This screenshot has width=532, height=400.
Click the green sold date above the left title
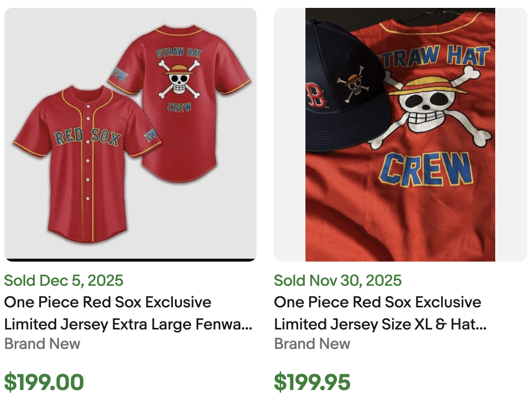[x=63, y=281]
